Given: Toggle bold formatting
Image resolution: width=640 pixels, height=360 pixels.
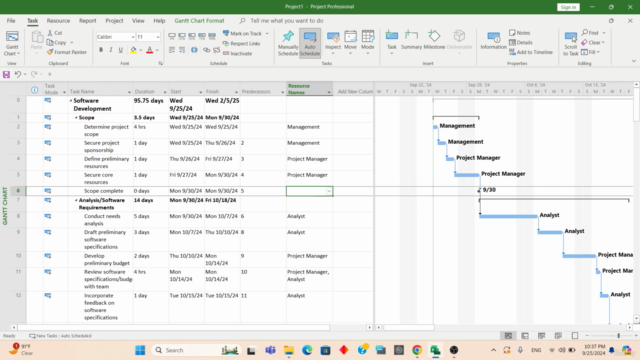Looking at the screenshot, I should coord(101,50).
